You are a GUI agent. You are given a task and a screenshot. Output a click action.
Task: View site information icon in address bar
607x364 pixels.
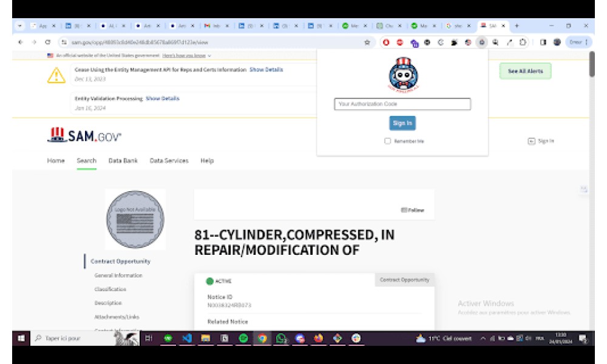pyautogui.click(x=64, y=42)
